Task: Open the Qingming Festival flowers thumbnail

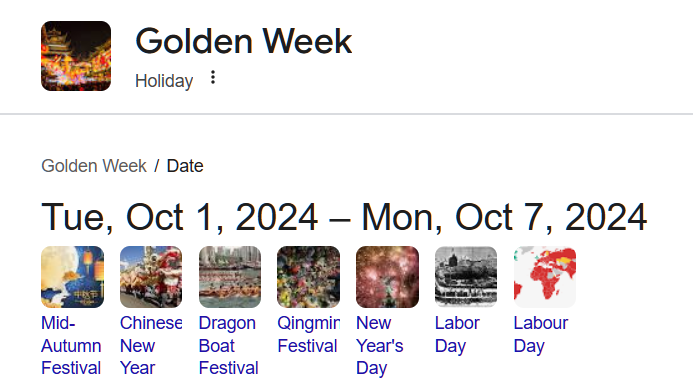Action: (308, 277)
